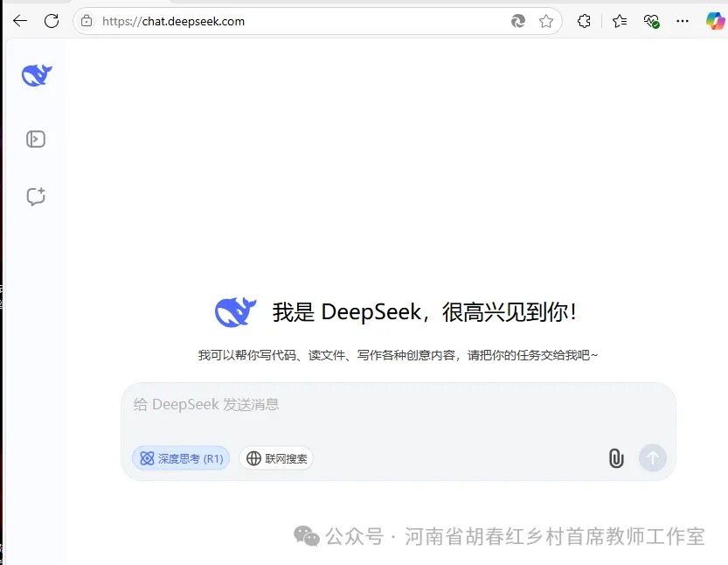Start a new chat from sidebar icon
Viewport: 728px width, 565px height.
36,197
